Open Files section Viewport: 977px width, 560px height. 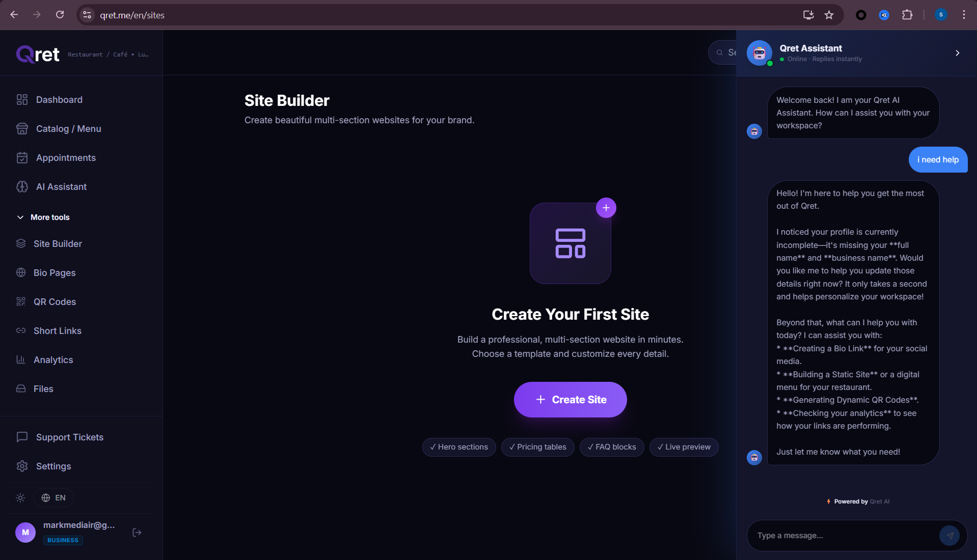82,389
